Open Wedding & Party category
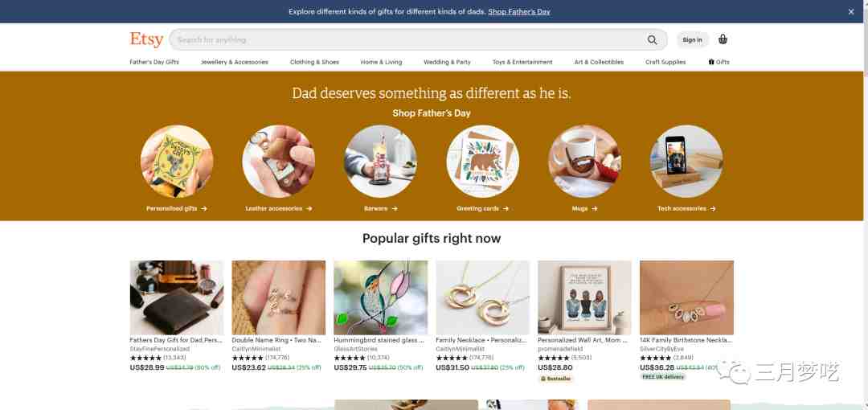868x410 pixels. (x=448, y=62)
